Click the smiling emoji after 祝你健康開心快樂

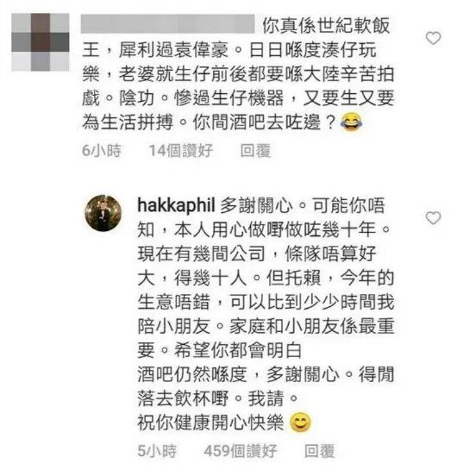(x=300, y=422)
